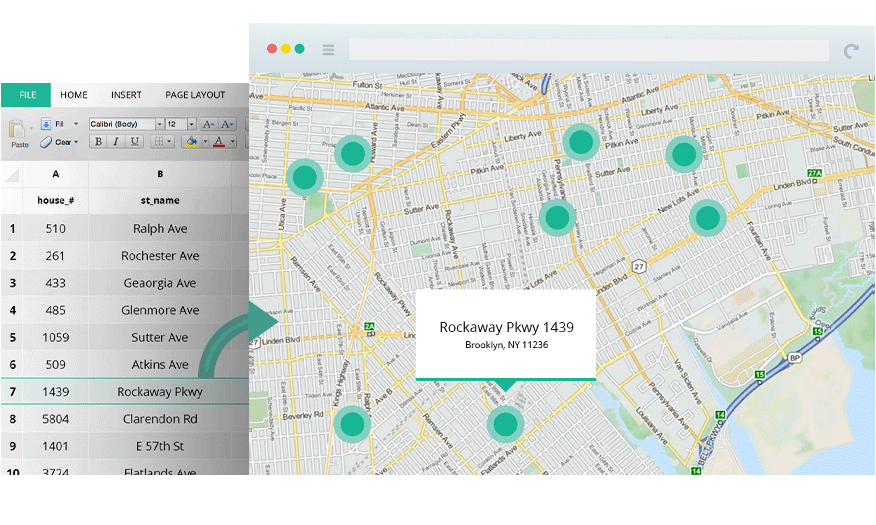This screenshot has height=525, width=876.
Task: Apply the red font color
Action: pyautogui.click(x=219, y=142)
